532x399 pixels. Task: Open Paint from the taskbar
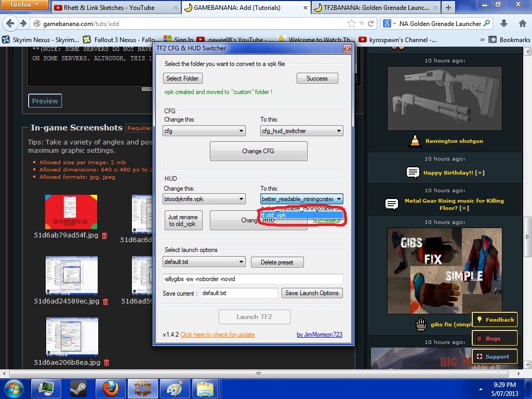[175, 389]
